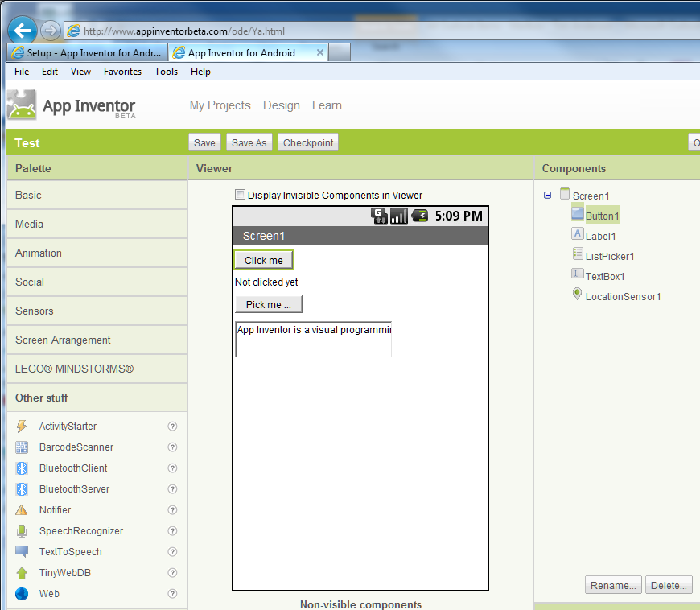The height and width of the screenshot is (610, 700).
Task: Select the BluetoothClient palette icon
Action: pos(22,468)
